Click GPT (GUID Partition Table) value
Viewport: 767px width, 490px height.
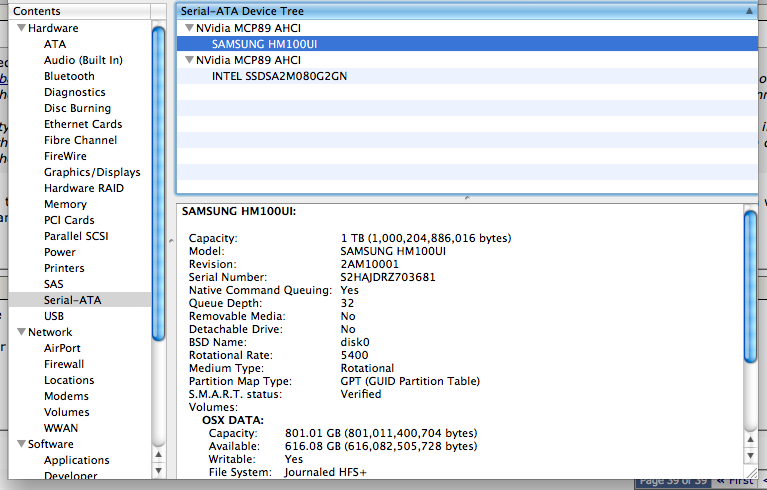410,381
